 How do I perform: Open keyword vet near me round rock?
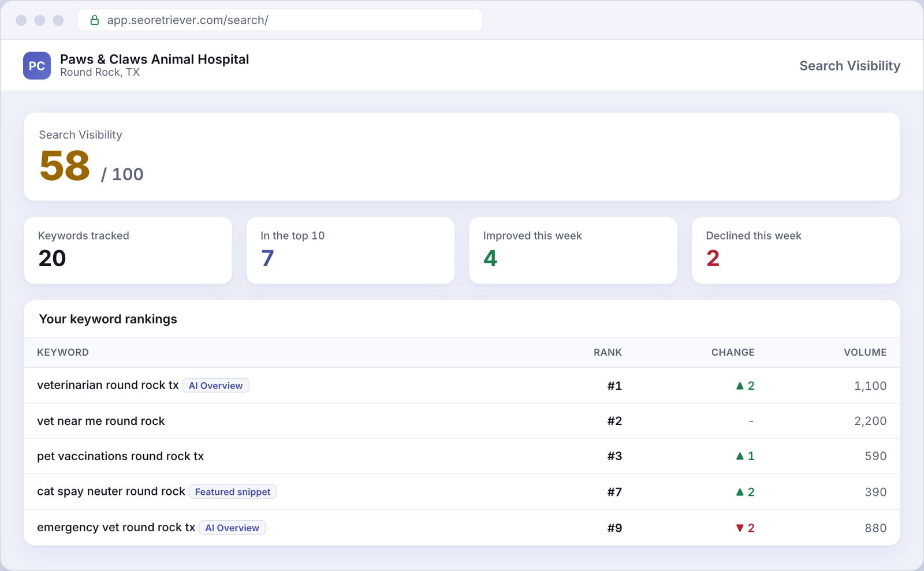101,421
